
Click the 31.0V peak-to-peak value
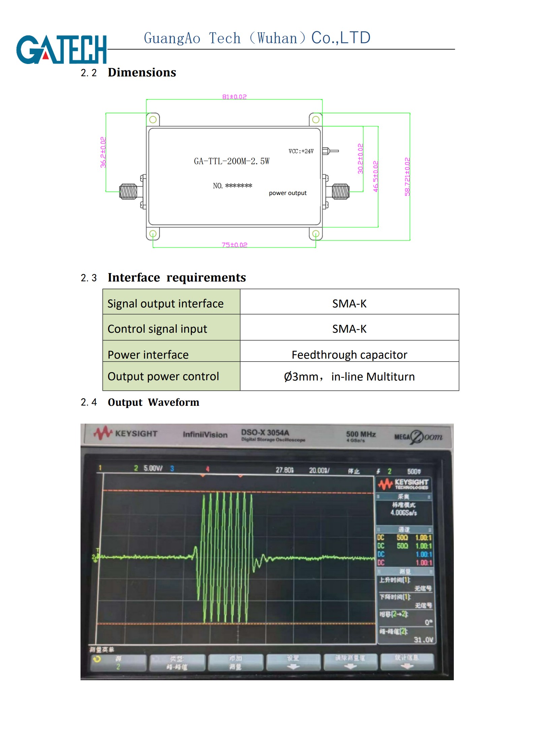(x=423, y=639)
